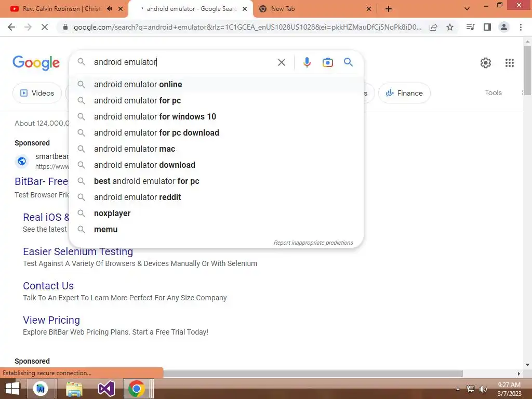Open File Explorer from the taskbar

point(74,389)
